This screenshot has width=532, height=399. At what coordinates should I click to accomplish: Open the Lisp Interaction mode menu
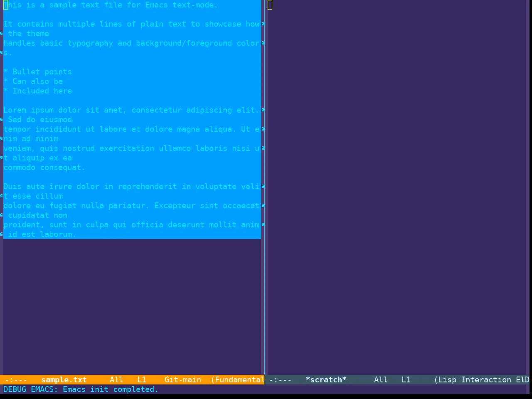point(473,379)
